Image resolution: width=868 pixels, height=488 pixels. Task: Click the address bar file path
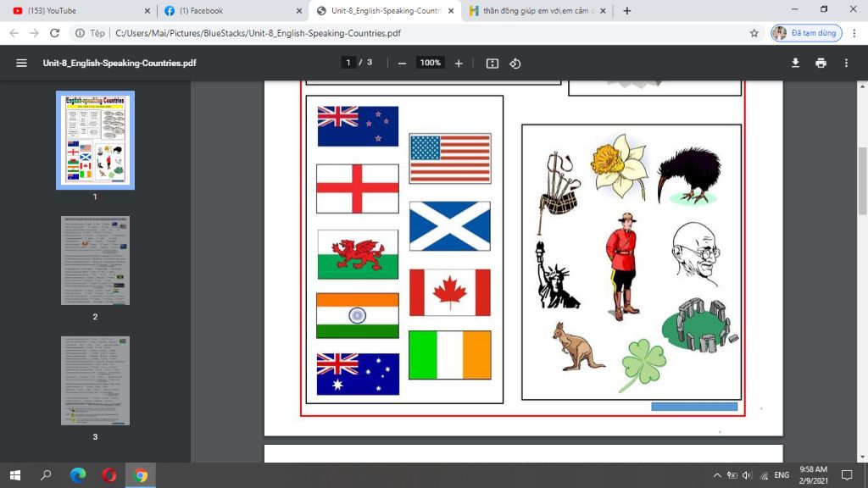point(258,33)
